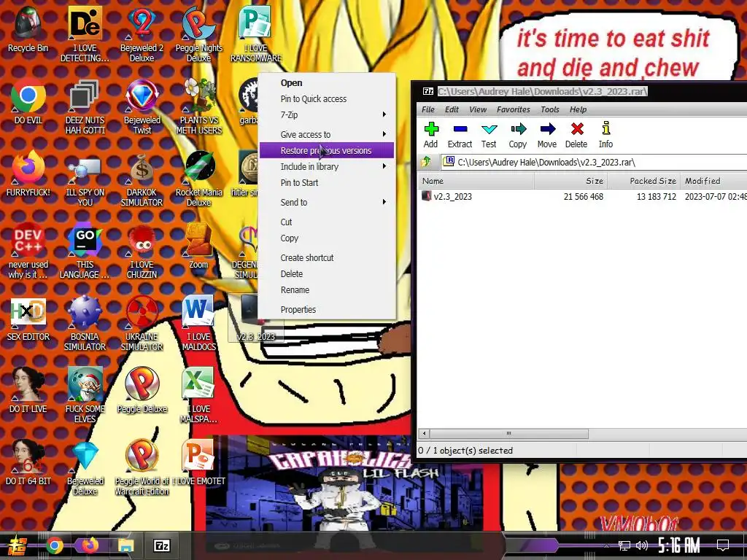This screenshot has height=560, width=747.
Task: Select the SEX EDITOR HxD icon
Action: [28, 319]
